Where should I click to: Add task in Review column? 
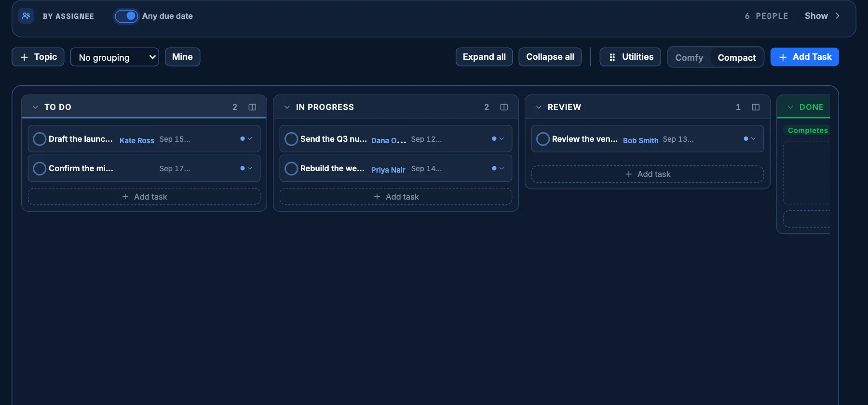[648, 174]
